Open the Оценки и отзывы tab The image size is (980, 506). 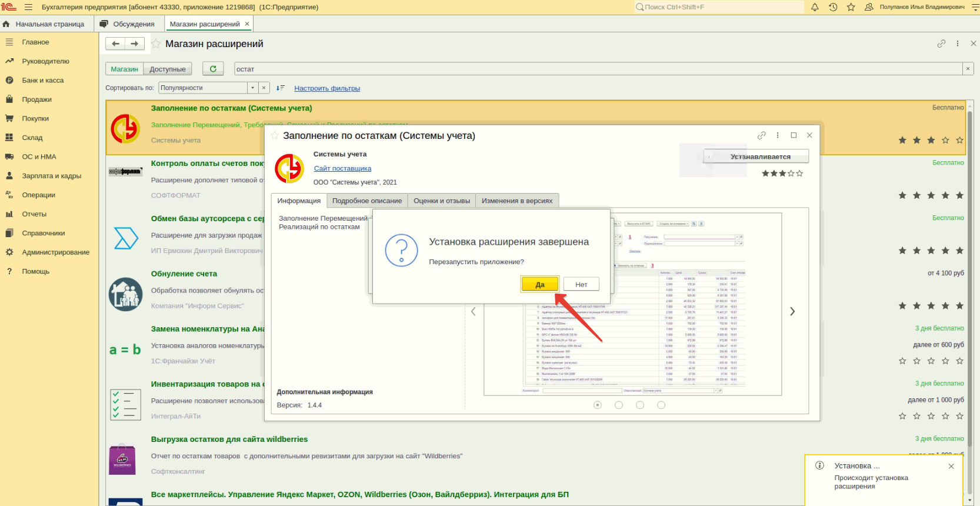pyautogui.click(x=441, y=201)
